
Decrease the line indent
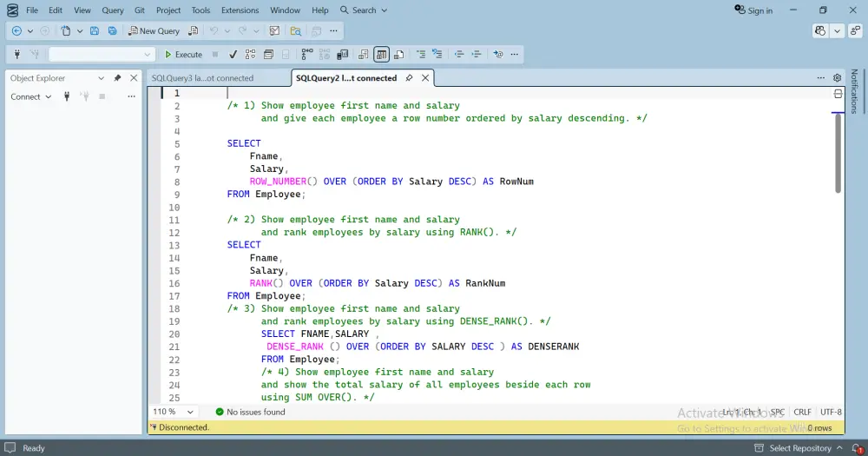pyautogui.click(x=459, y=55)
